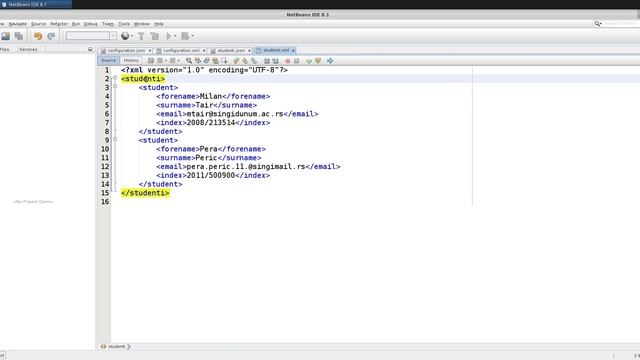The width and height of the screenshot is (640, 360).
Task: Click the editor Back navigation icon
Action: [160, 61]
